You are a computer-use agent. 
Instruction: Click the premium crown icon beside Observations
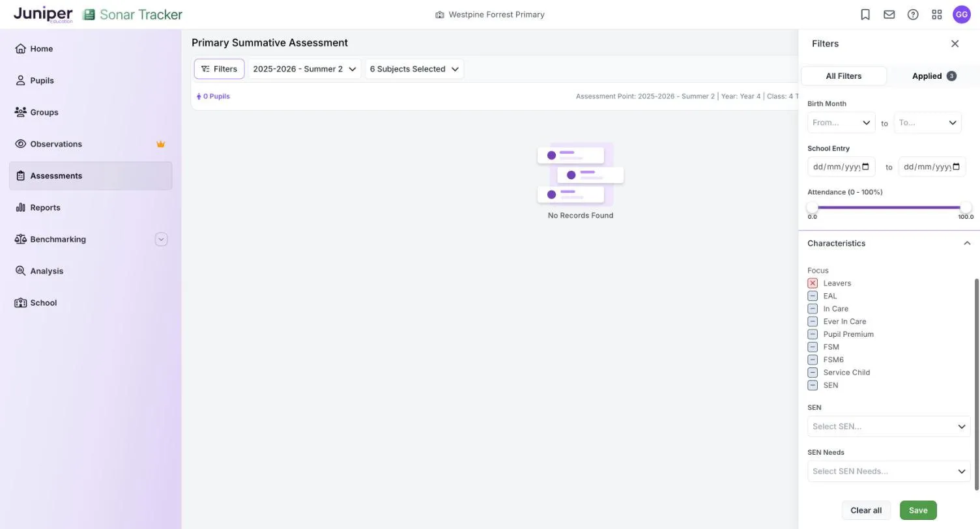161,144
